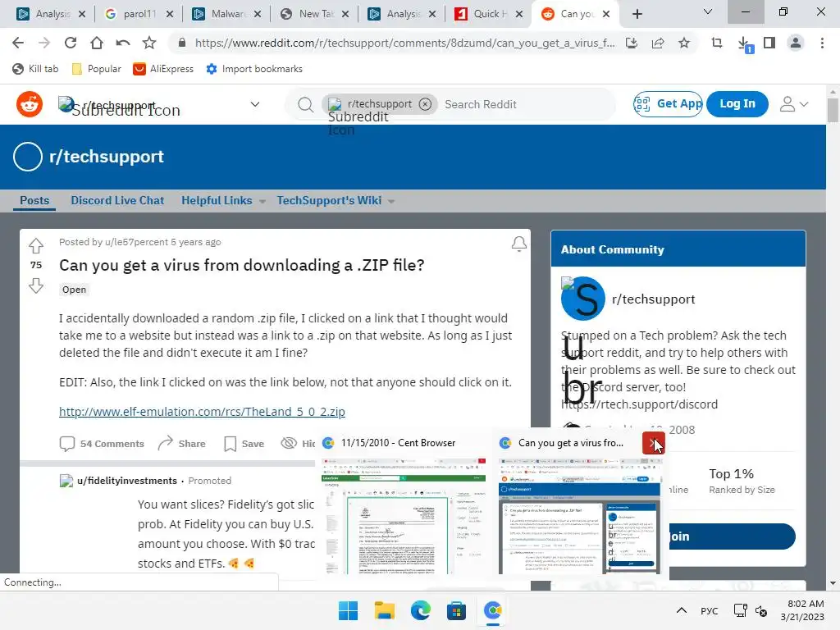Remove the r/techsupport search filter
This screenshot has width=840, height=630.
[x=426, y=104]
